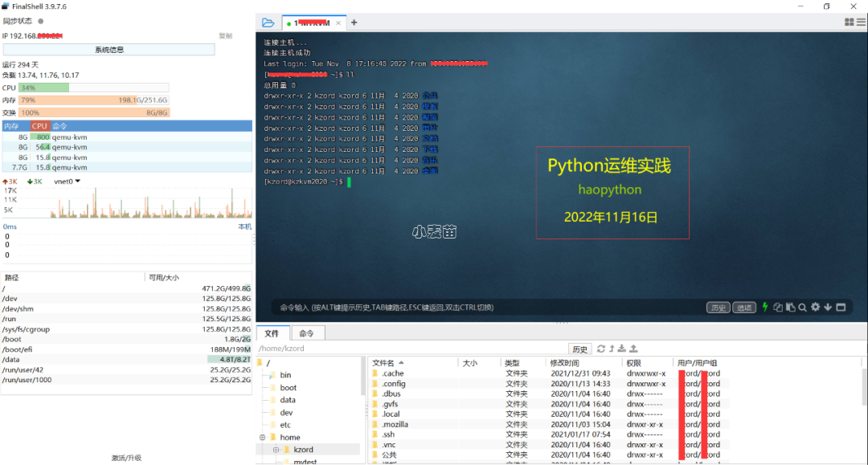Click the /home/kzord path input field
Image resolution: width=868 pixels, height=465 pixels.
[410, 349]
